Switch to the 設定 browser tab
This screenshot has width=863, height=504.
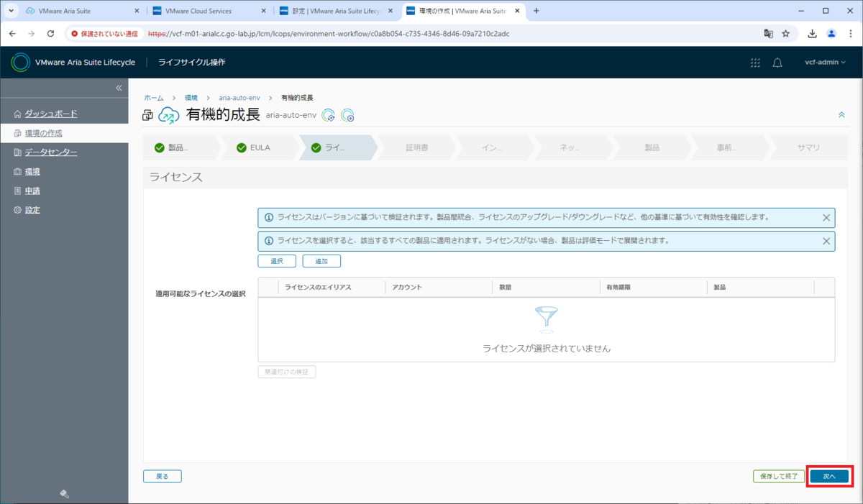point(335,11)
